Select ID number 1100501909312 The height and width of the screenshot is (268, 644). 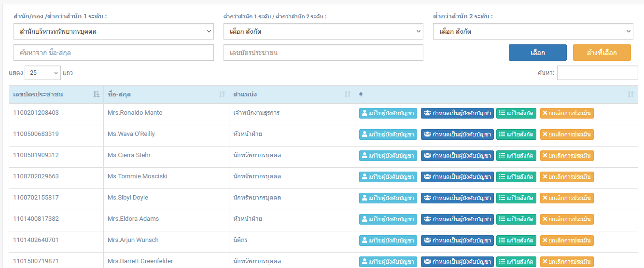(36, 155)
